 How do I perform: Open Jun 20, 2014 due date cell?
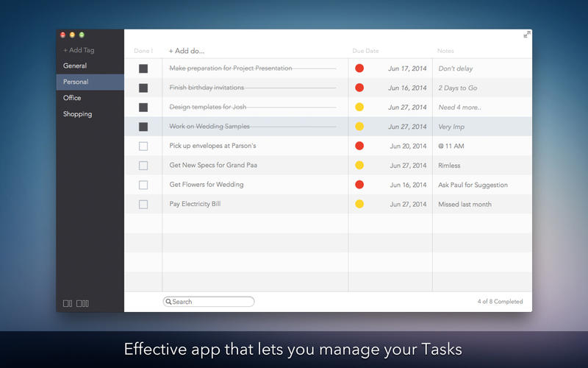[x=408, y=146]
